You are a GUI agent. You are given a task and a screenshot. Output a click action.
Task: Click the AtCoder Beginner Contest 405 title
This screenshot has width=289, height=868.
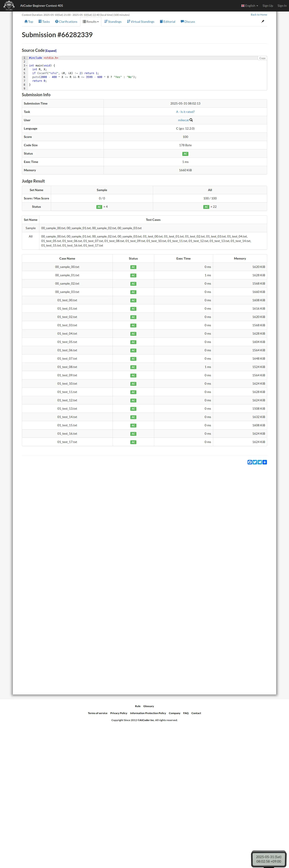41,6
